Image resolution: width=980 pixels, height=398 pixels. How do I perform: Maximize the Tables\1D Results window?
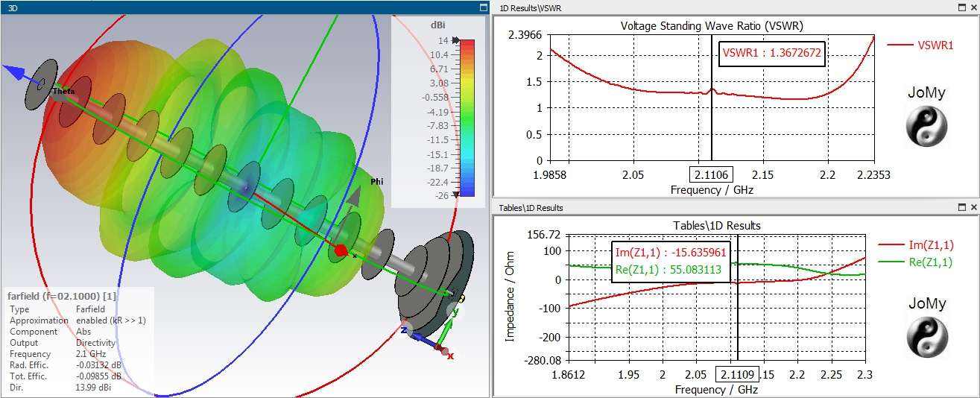pos(961,207)
